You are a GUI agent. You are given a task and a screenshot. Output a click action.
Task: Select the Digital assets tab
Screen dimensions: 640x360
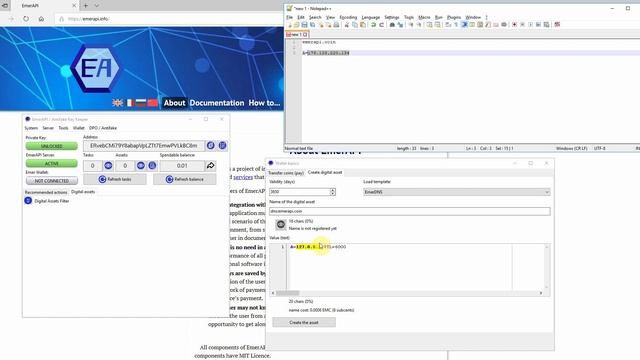(x=83, y=192)
